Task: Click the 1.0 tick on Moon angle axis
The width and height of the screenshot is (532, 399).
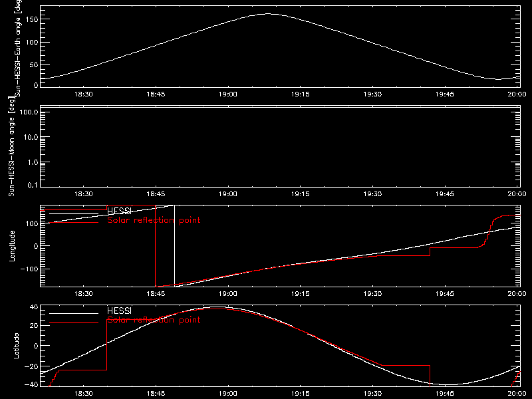Action: click(x=33, y=162)
